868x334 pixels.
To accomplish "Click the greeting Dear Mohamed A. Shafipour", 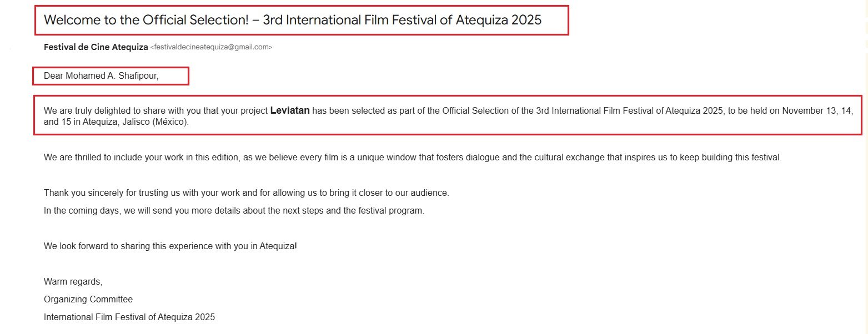I will 101,76.
